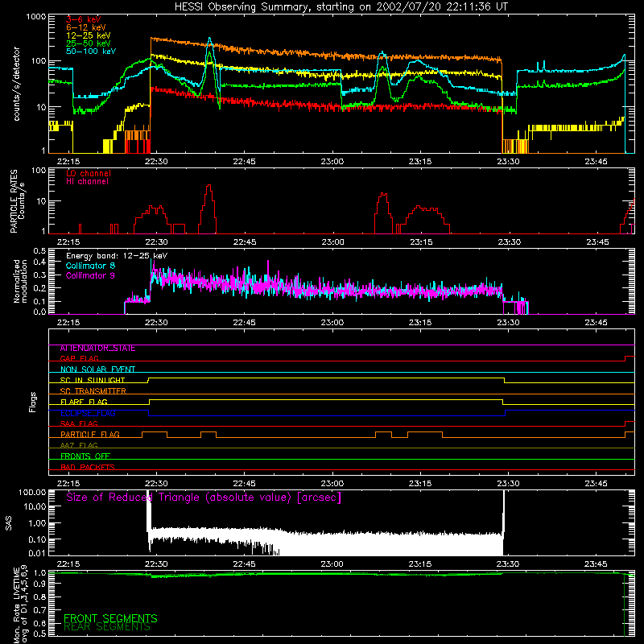Click the 23:15 tick under the SAS panel
The height and width of the screenshot is (644, 644).
pos(420,564)
